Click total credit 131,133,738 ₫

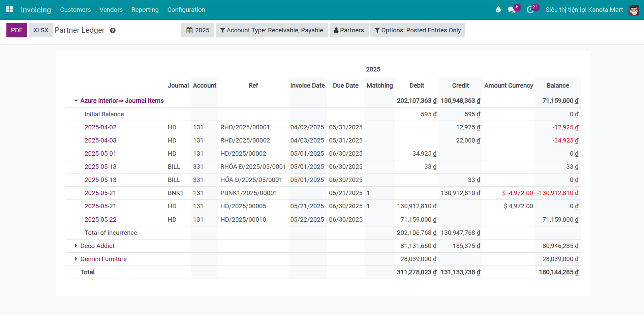pyautogui.click(x=460, y=272)
